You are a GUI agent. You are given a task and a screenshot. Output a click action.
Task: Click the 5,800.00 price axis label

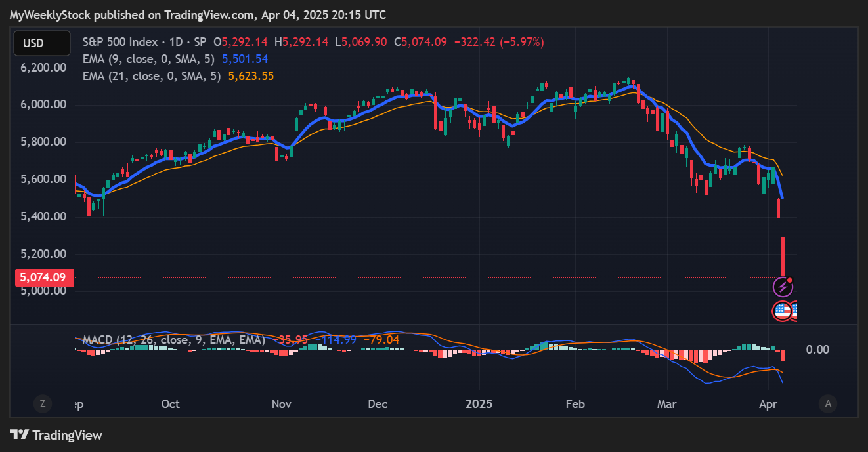[44, 142]
